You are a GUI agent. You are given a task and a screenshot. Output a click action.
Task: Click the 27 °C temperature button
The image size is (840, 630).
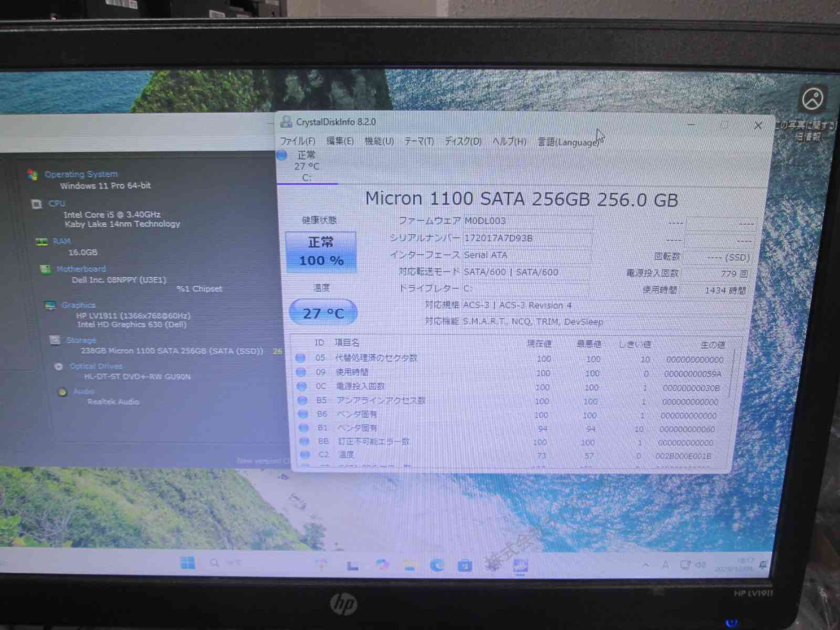(323, 313)
